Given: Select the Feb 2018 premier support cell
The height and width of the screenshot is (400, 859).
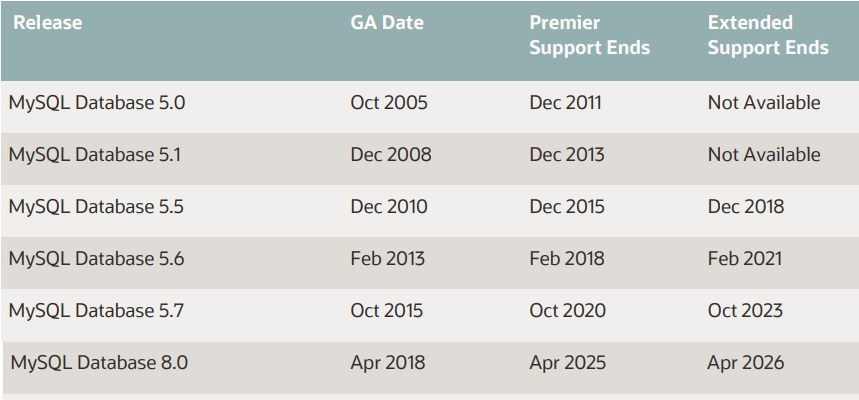Looking at the screenshot, I should coord(566,258).
